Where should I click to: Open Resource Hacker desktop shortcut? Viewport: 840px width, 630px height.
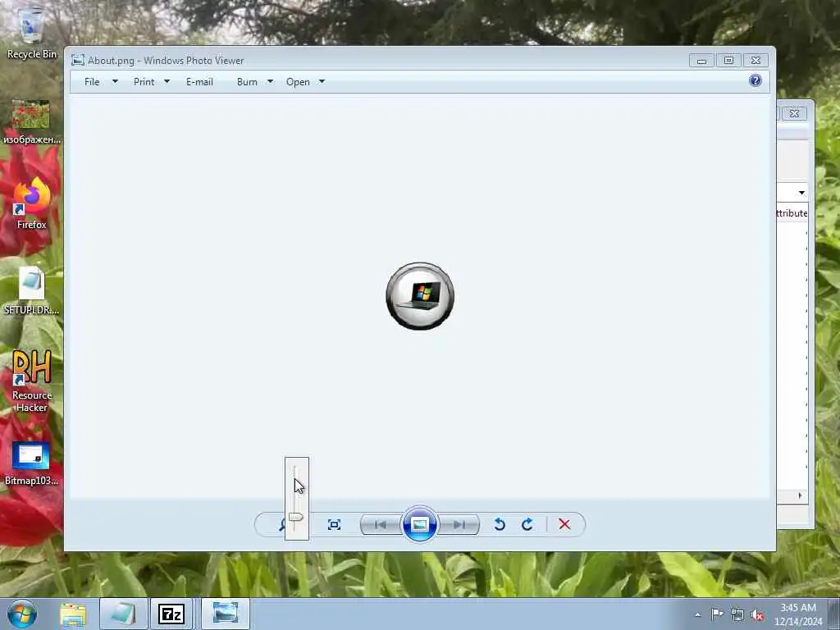(32, 381)
